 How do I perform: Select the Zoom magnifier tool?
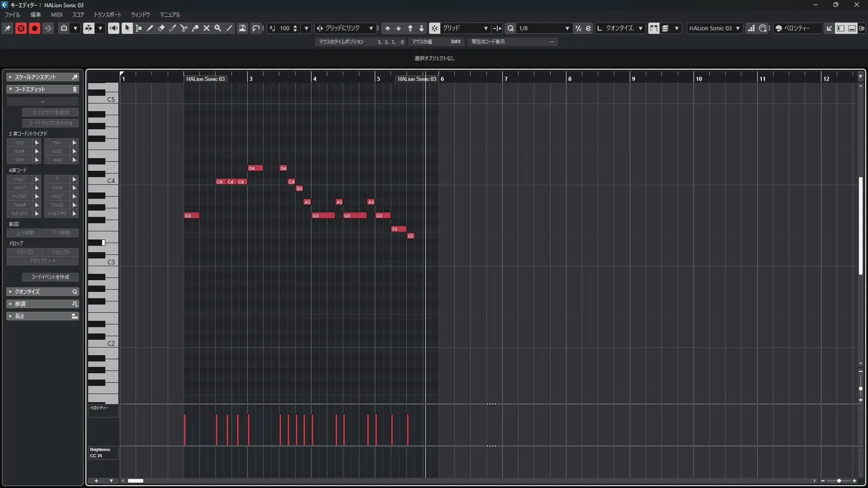coord(217,28)
